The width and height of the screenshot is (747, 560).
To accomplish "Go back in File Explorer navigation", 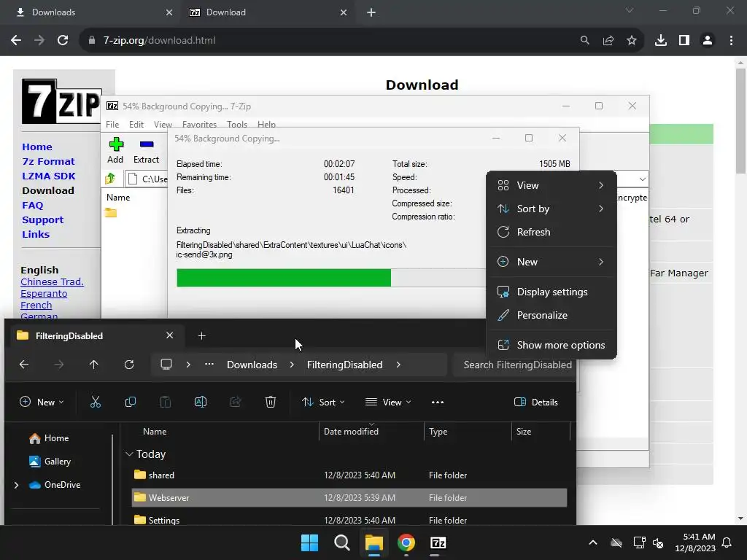I will point(24,365).
